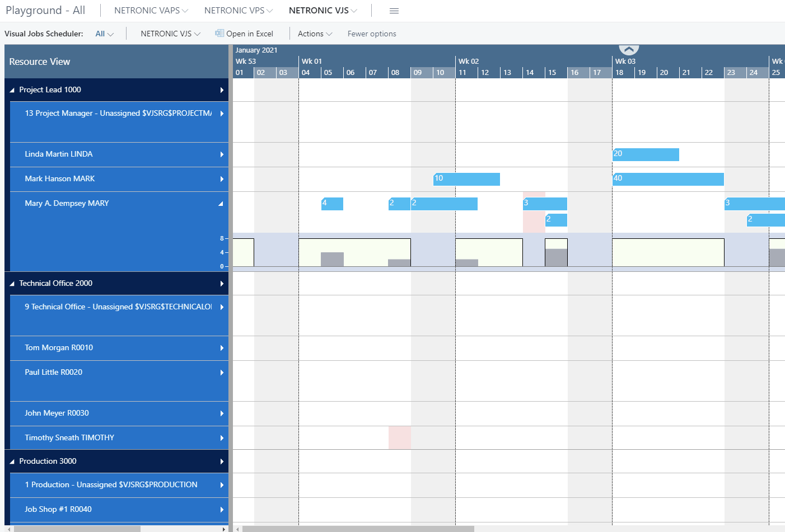The image size is (785, 532).
Task: Click the Project Lead 1000 row arrow
Action: tap(222, 90)
